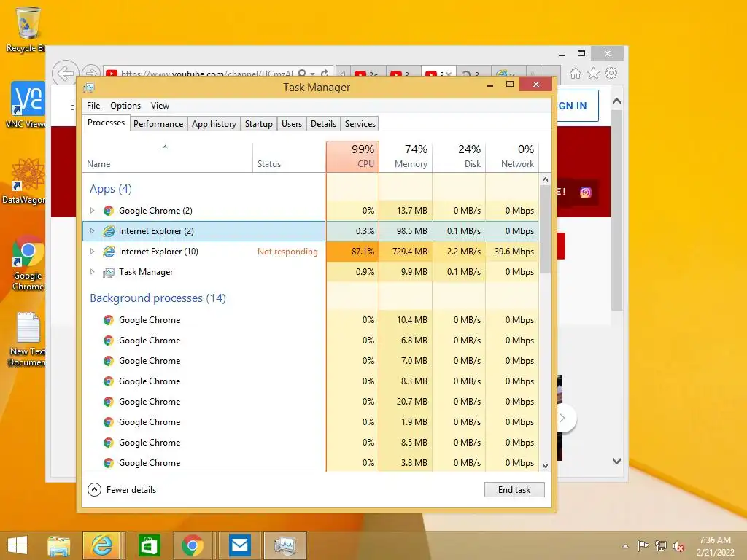
Task: Open the Options menu
Action: tap(125, 106)
